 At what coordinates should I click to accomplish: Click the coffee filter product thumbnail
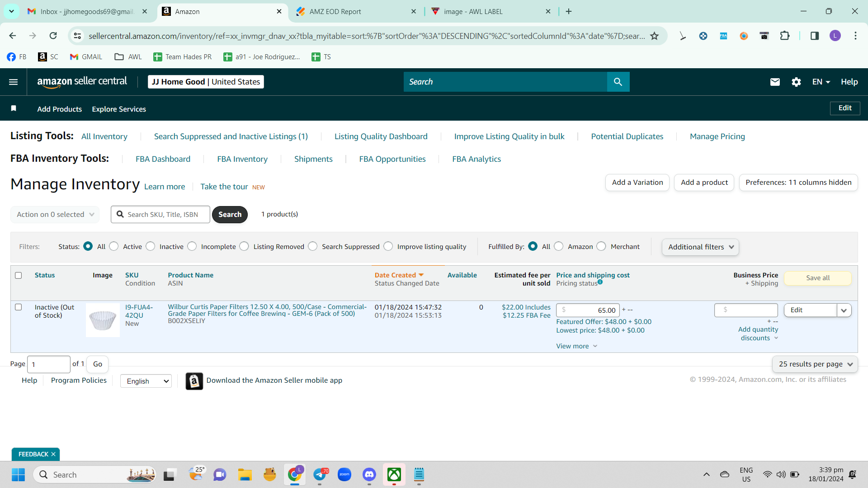click(x=103, y=320)
